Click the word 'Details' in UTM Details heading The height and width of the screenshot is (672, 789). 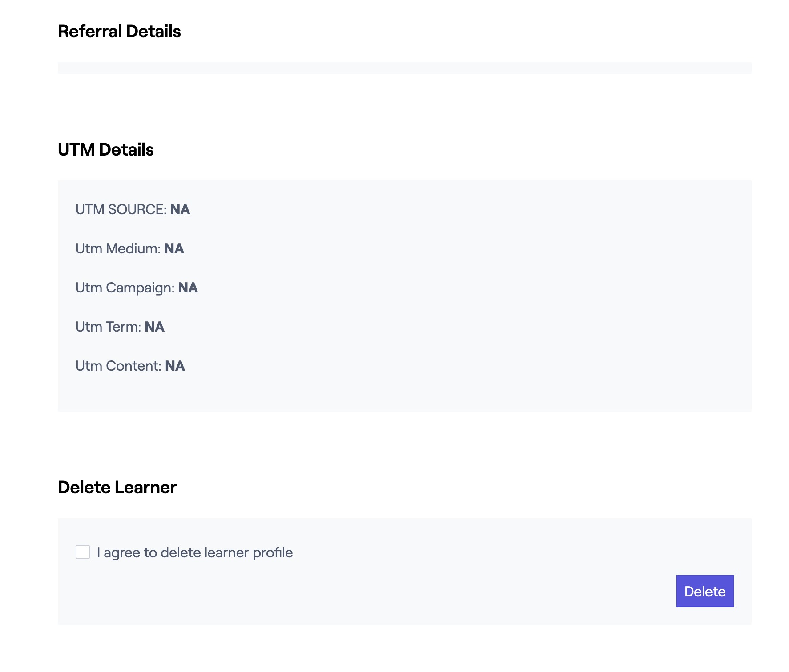(x=126, y=150)
